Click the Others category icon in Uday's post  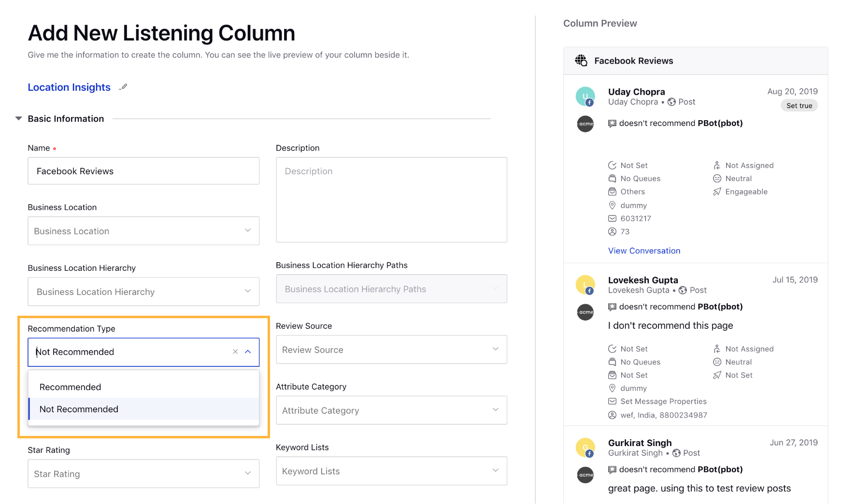(612, 192)
